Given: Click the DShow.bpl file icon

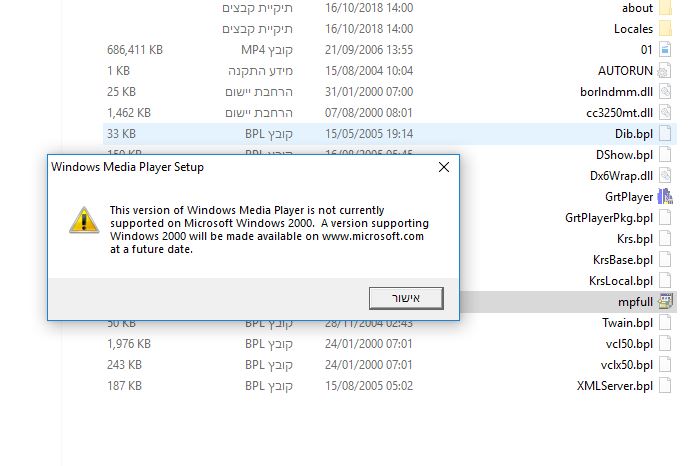Looking at the screenshot, I should tap(665, 155).
